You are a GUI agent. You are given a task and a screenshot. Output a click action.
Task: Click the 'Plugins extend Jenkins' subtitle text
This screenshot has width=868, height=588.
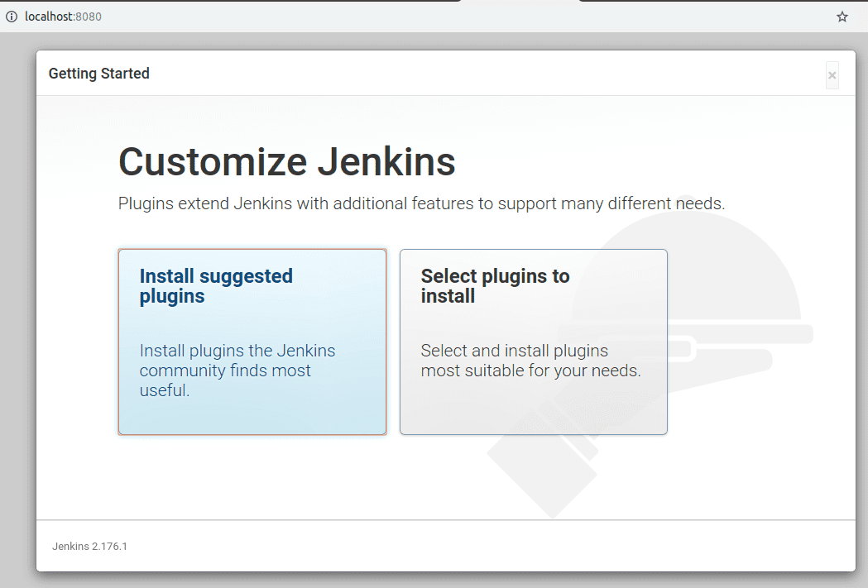(x=421, y=203)
